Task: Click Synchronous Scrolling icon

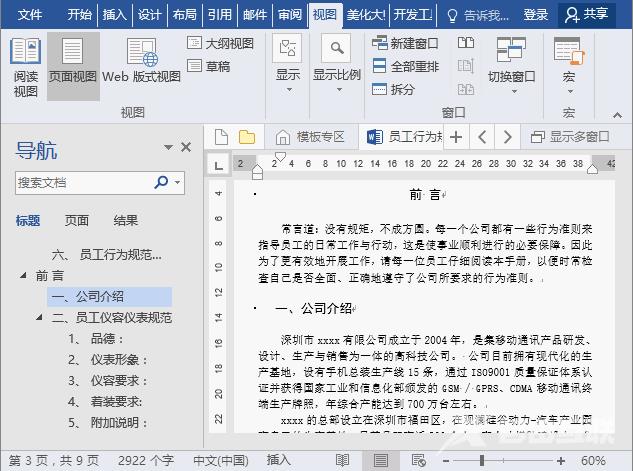Action: click(x=466, y=66)
